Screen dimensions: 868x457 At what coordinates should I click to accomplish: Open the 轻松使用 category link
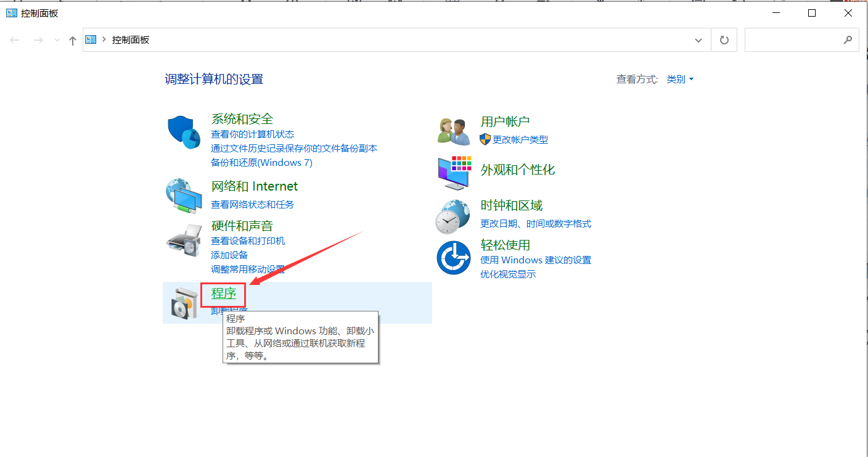pyautogui.click(x=506, y=245)
